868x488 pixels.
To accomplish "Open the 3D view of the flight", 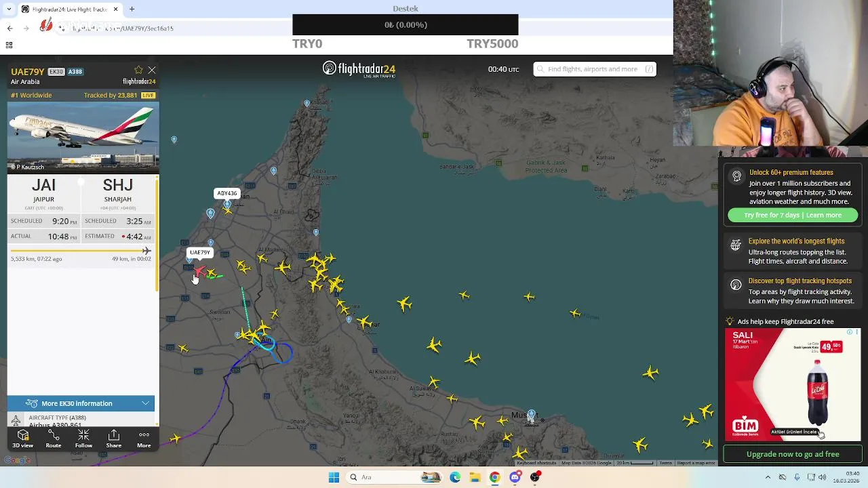I will click(x=22, y=439).
